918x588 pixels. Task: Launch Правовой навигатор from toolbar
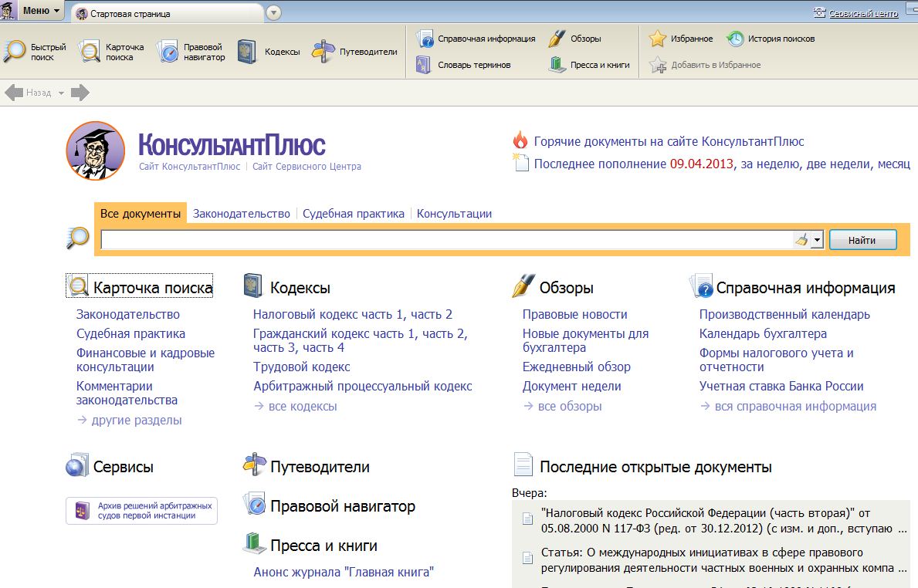(191, 52)
